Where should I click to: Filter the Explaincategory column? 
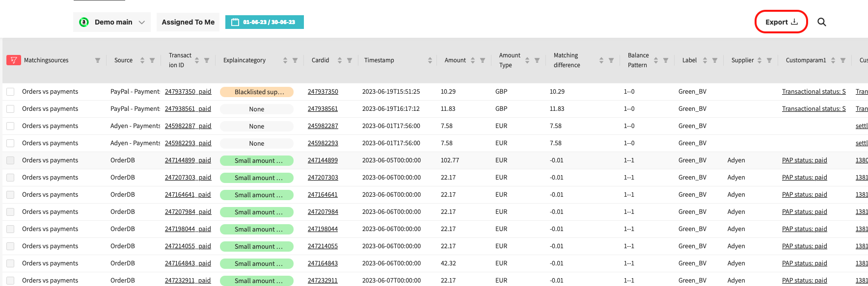tap(295, 60)
